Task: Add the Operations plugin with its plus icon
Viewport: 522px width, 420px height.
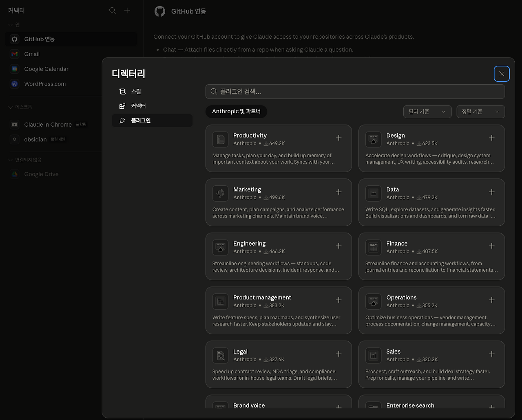Action: click(491, 300)
